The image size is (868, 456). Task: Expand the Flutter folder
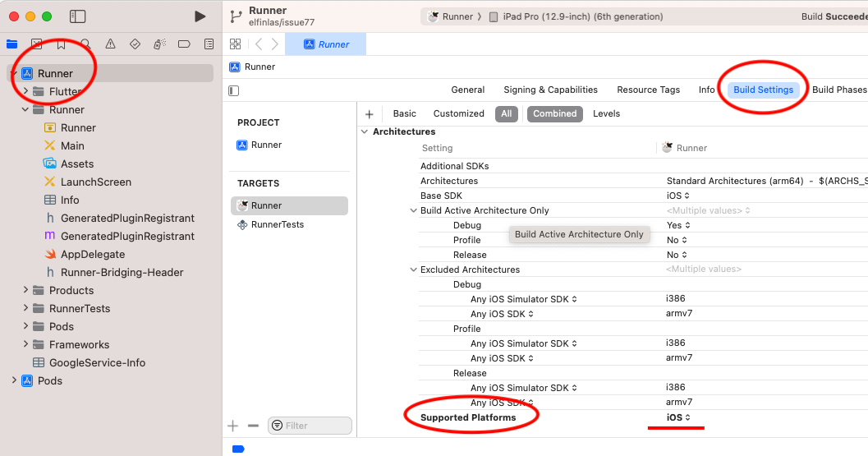pyautogui.click(x=25, y=91)
